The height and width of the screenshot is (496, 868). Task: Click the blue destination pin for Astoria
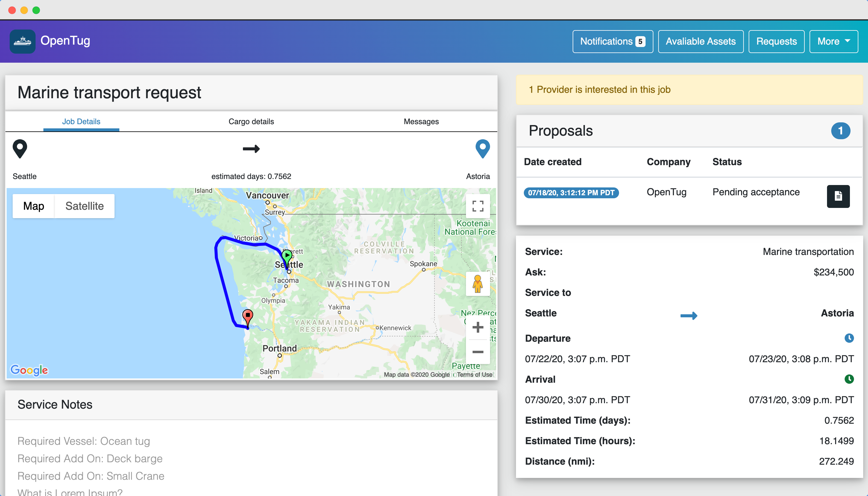[x=483, y=149]
